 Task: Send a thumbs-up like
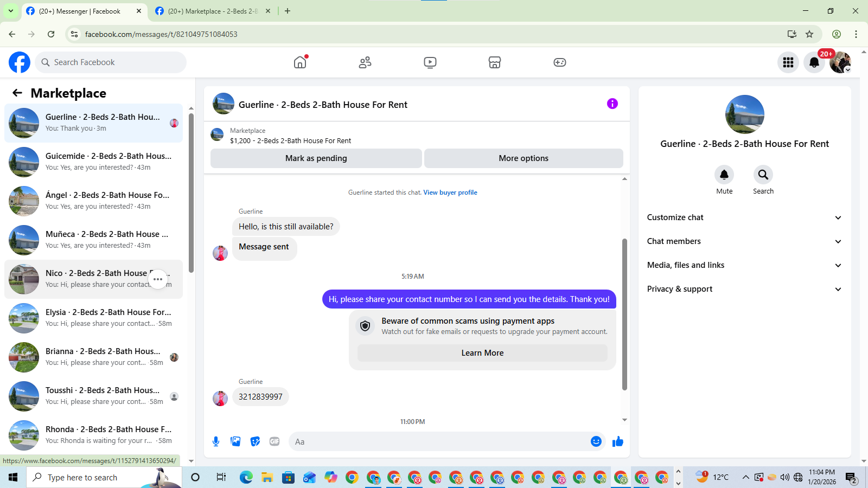click(618, 441)
